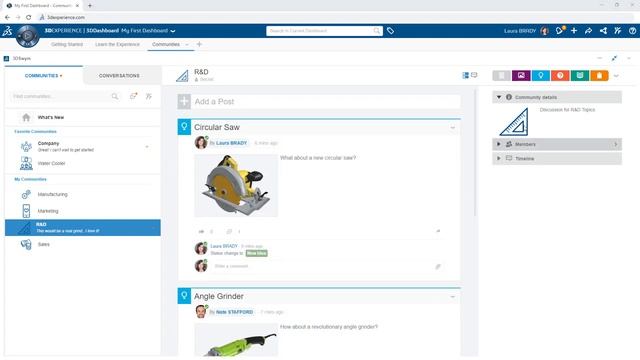Open the Company community

[x=82, y=147]
